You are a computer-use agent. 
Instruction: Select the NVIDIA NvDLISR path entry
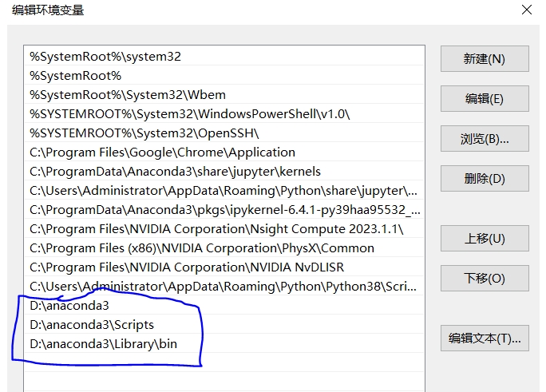click(187, 267)
